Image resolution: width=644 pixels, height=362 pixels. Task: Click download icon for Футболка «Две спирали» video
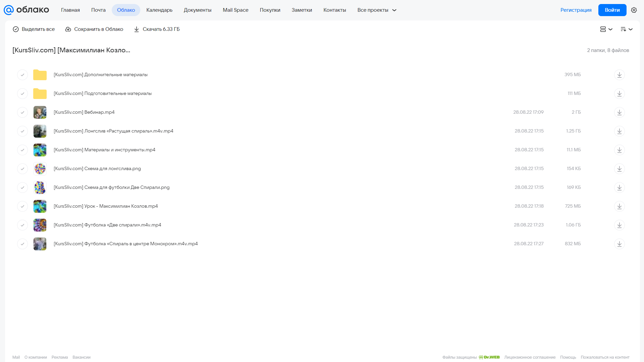point(619,225)
